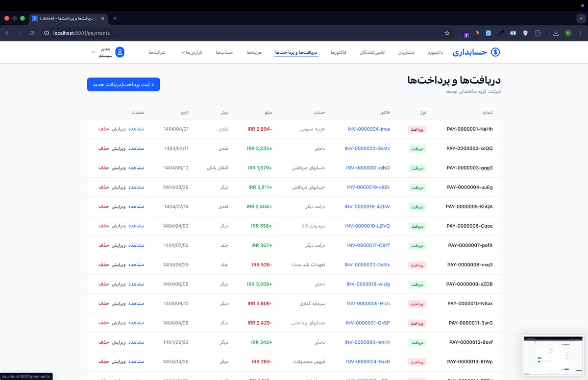Click حذف for payment PAY-0000003-gqg3
The height and width of the screenshot is (380, 588).
pos(103,168)
